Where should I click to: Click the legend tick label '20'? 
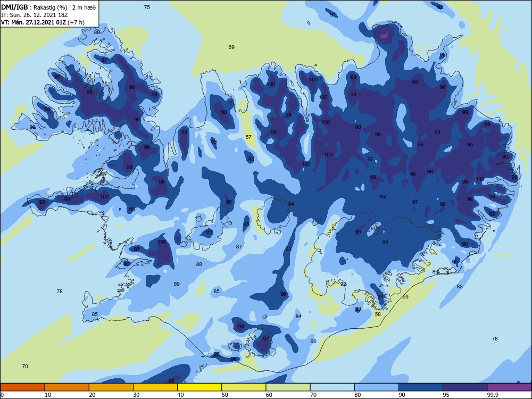point(92,395)
